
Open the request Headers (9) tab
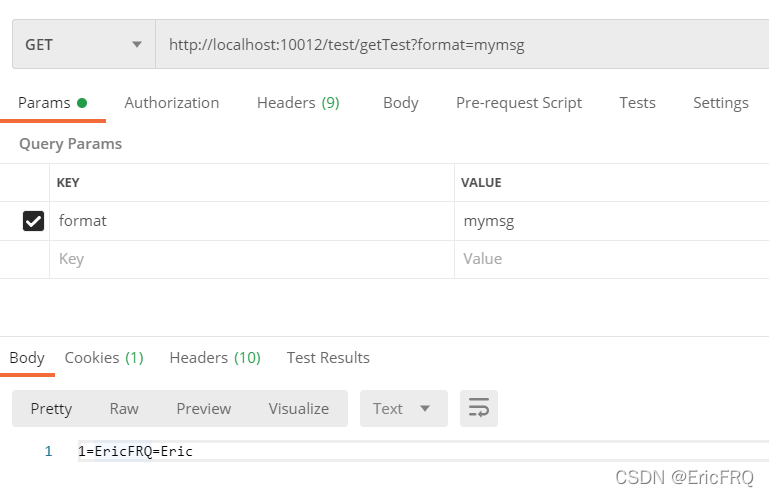click(x=298, y=103)
